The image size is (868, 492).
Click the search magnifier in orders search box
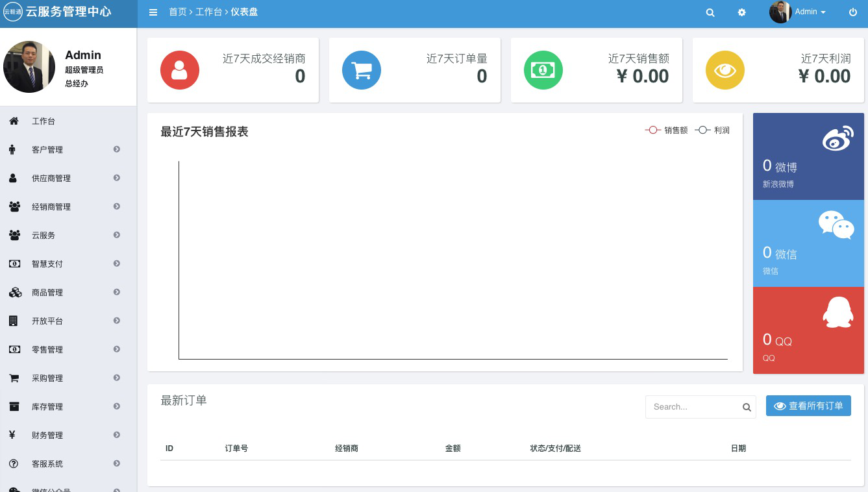click(747, 407)
